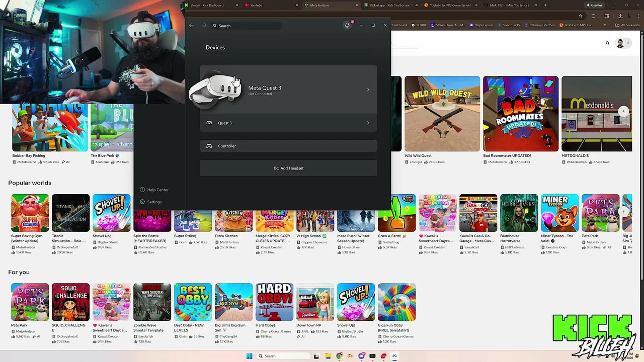Viewport: 644px width, 362px height.
Task: Open Shovel Up! in Popular worlds
Action: pyautogui.click(x=111, y=213)
